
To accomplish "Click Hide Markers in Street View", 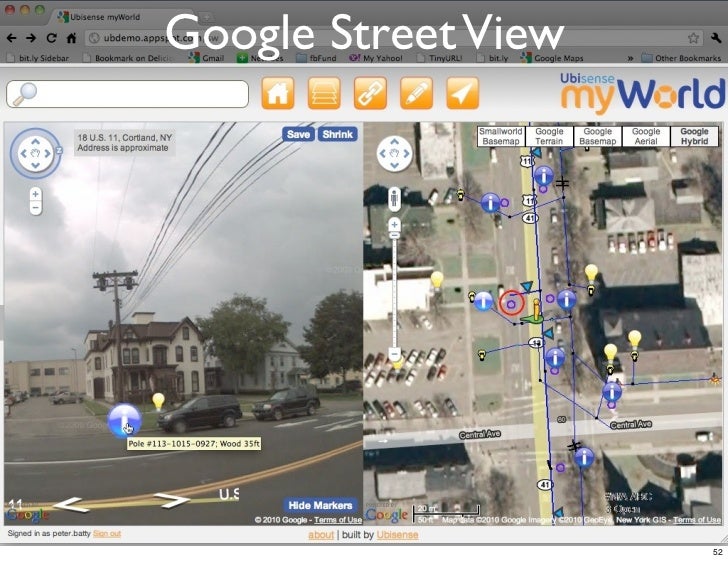I will point(320,505).
